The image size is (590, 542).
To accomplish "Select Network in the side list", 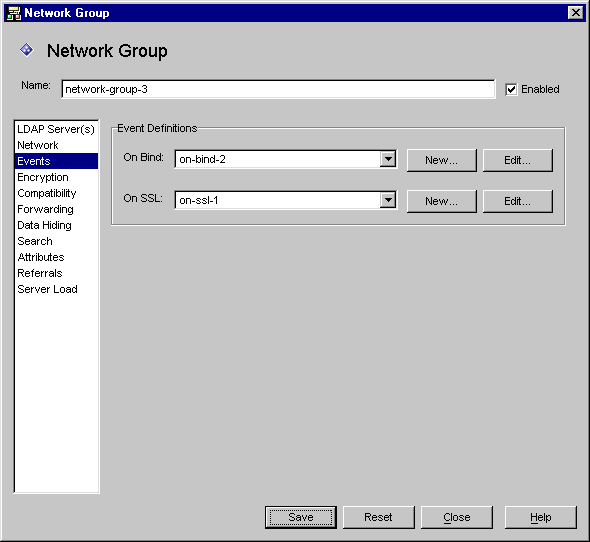I will point(56,145).
